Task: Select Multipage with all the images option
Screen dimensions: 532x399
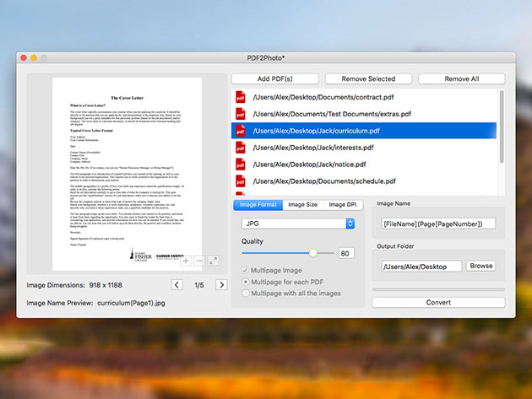Action: (x=245, y=293)
